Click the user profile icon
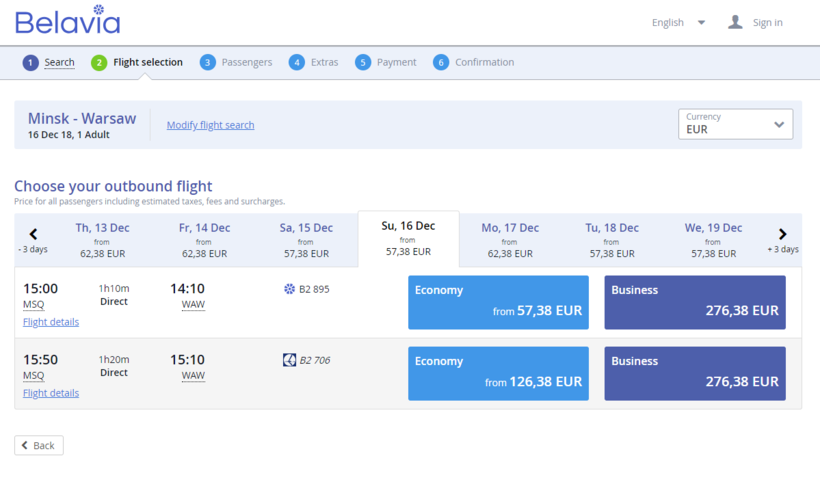The image size is (820, 484). [x=735, y=22]
